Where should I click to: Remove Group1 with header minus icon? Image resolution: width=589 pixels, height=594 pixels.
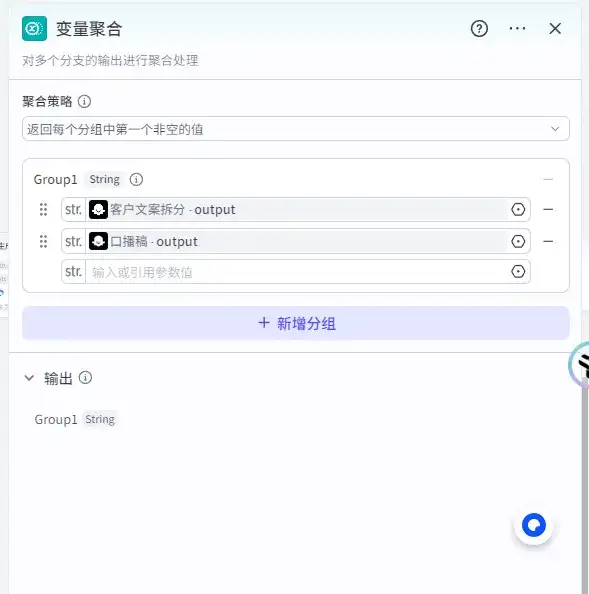[548, 179]
